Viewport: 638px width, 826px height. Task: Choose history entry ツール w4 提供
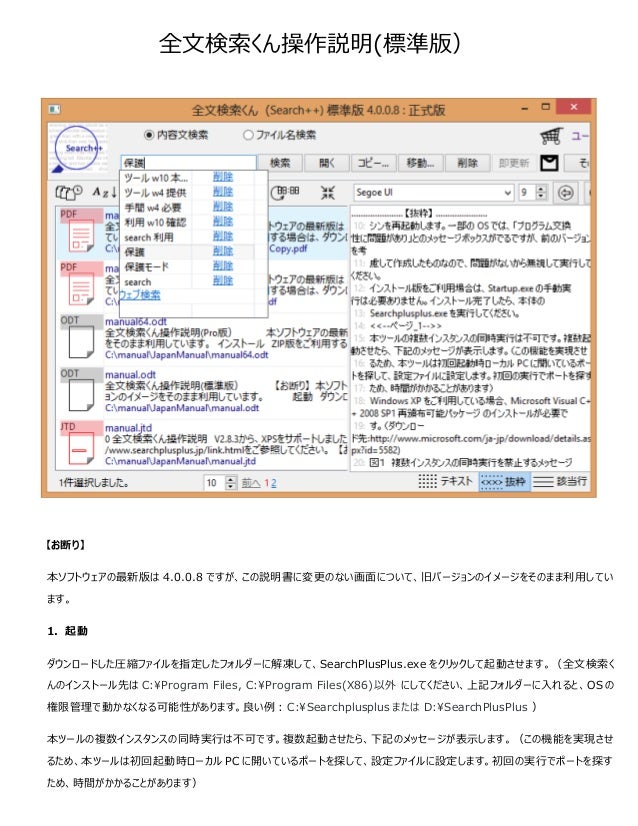[155, 192]
